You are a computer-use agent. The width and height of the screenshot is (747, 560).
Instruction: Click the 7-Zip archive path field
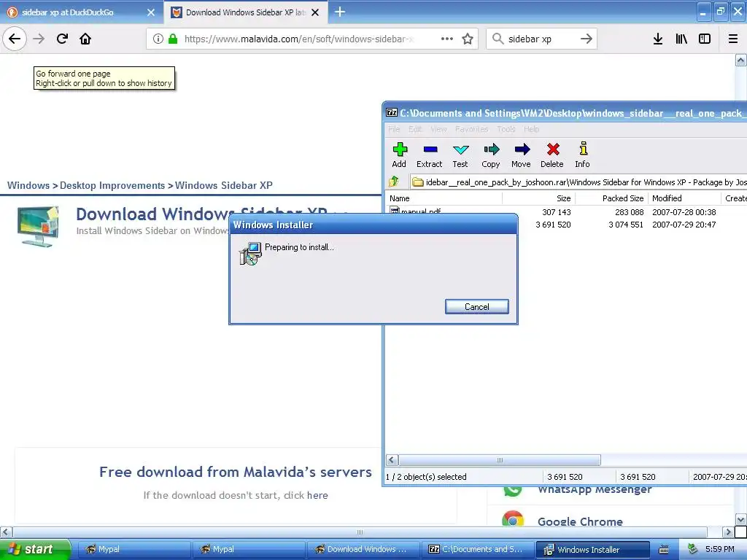578,182
